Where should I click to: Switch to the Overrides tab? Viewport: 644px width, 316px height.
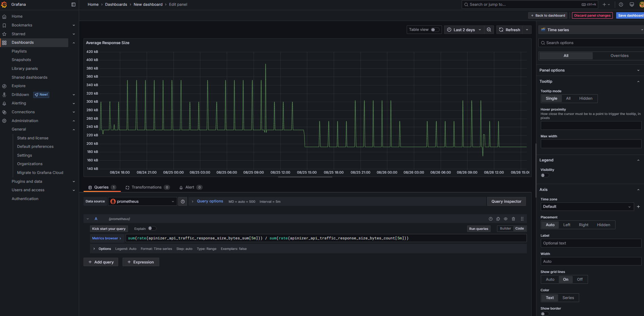pyautogui.click(x=619, y=56)
